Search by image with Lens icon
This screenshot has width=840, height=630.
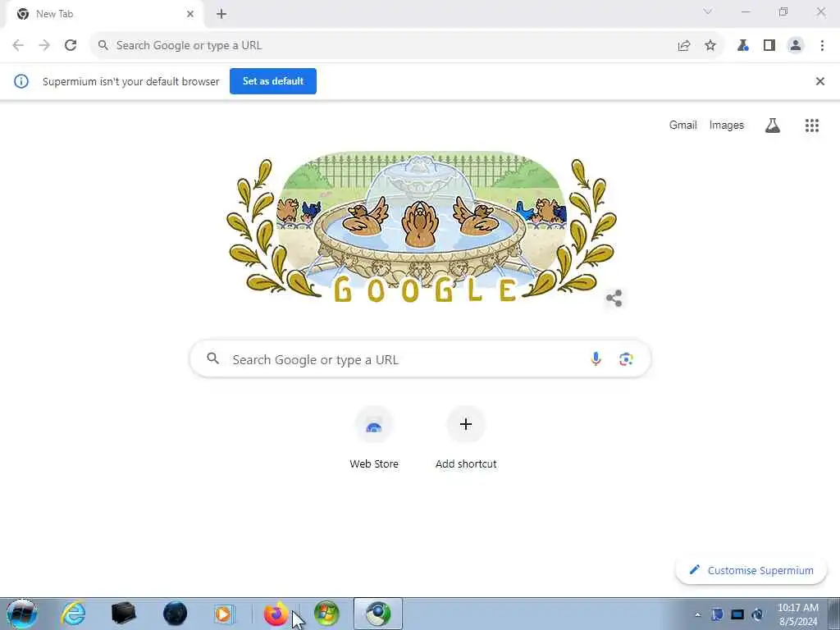(x=626, y=359)
